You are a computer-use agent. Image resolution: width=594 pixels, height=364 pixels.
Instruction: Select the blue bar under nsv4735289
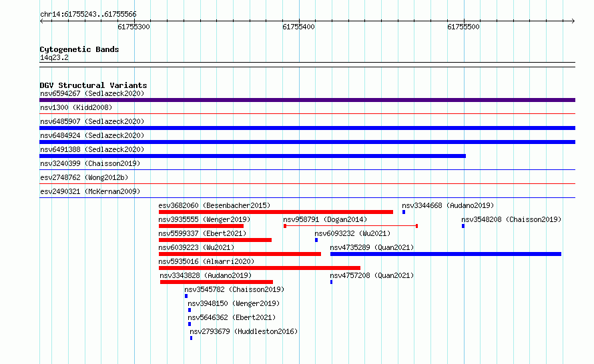pos(446,254)
